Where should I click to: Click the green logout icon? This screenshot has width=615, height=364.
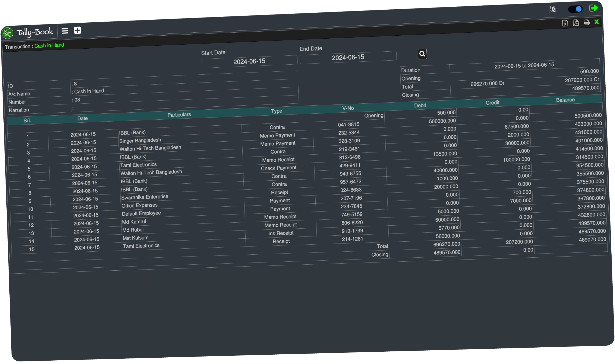(x=593, y=8)
